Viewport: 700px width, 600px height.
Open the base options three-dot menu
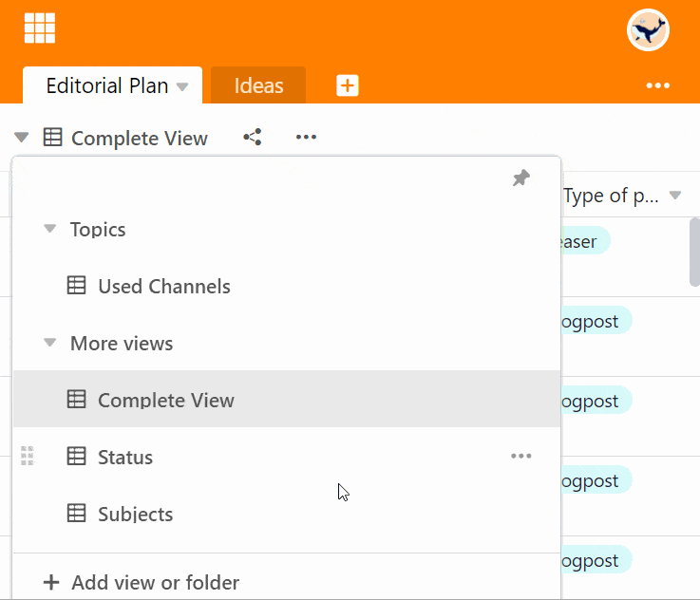tap(658, 85)
